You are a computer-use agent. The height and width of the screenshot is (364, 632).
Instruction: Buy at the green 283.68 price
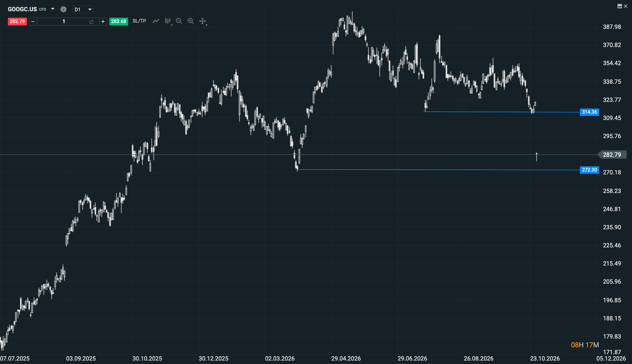point(119,22)
